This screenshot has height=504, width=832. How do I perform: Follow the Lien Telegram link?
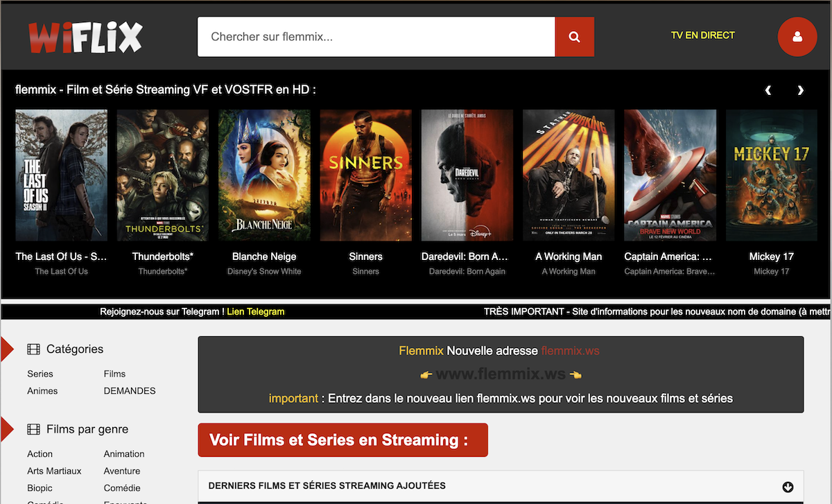pos(255,312)
